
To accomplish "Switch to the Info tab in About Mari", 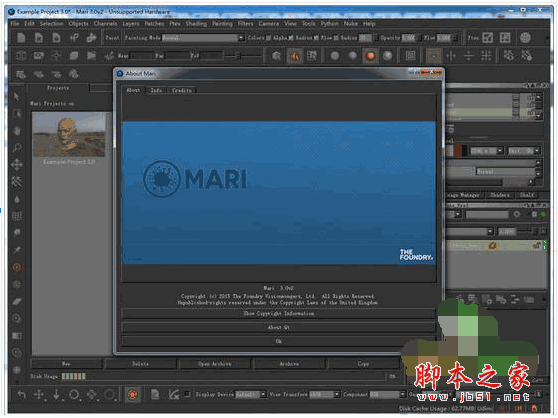I will click(156, 90).
